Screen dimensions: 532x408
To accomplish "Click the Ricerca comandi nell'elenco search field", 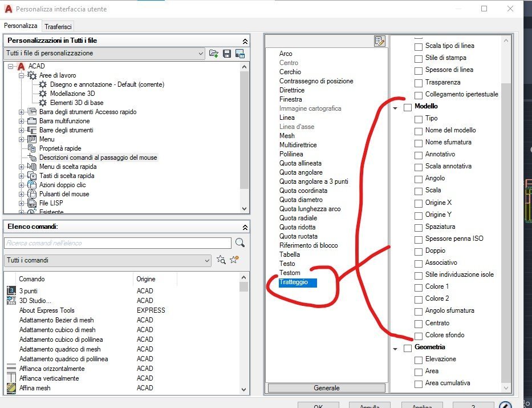I will coord(117,243).
